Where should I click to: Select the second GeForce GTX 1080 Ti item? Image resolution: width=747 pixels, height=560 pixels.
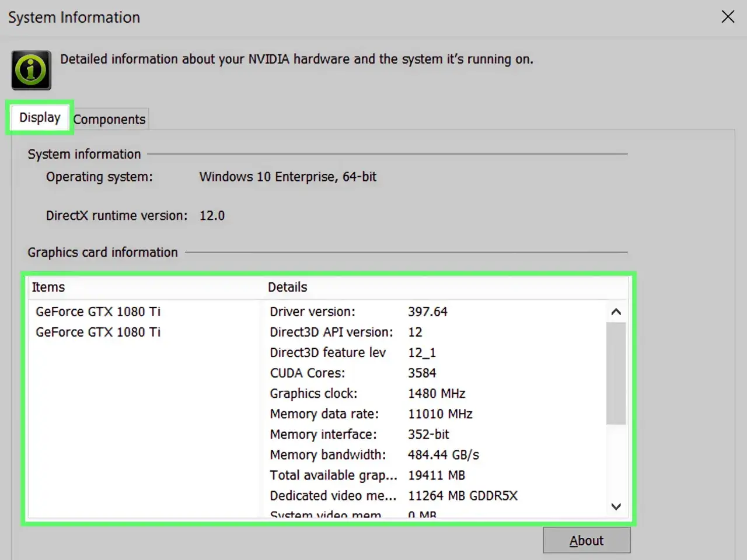(98, 332)
